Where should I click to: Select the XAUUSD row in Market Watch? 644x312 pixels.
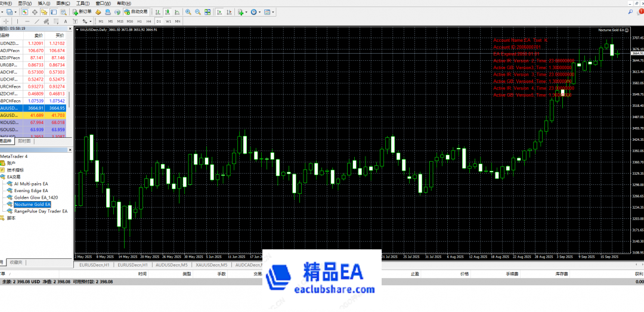click(33, 108)
